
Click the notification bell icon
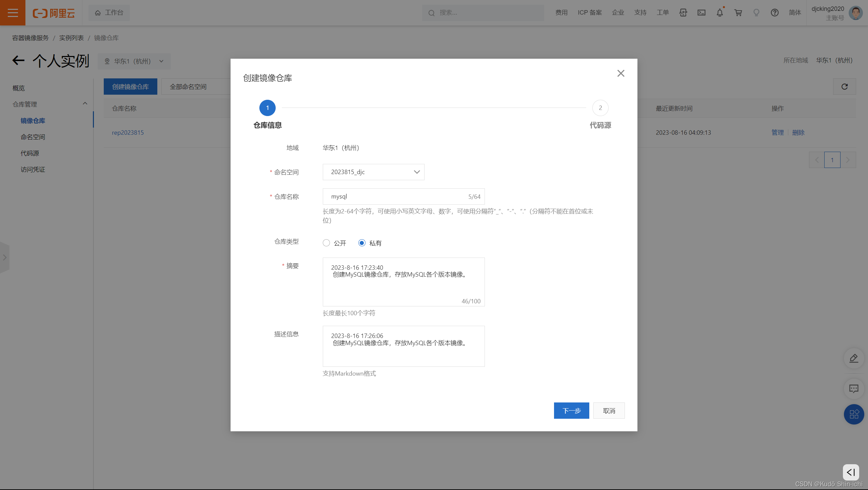pos(719,13)
